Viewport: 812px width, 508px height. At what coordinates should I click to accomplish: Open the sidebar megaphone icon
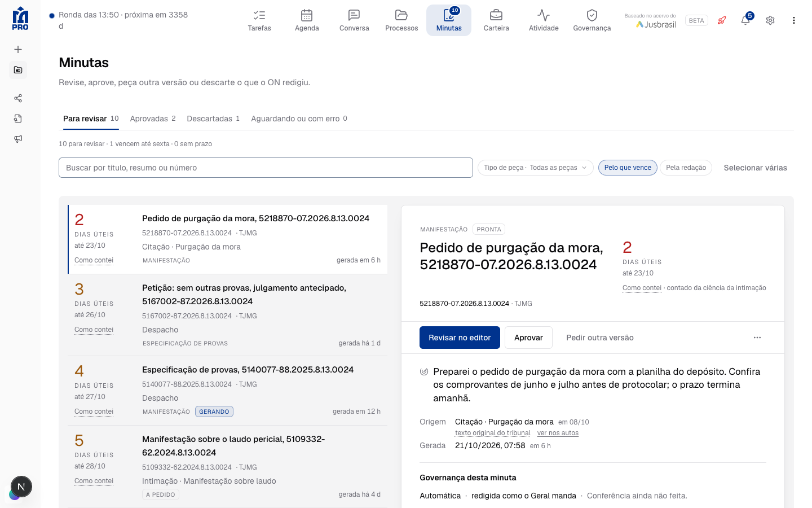click(18, 139)
